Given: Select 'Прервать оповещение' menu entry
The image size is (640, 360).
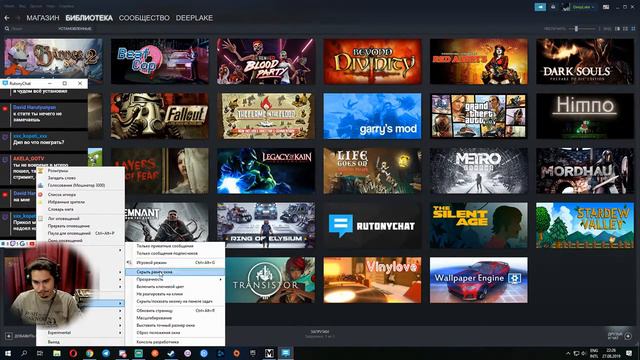Looking at the screenshot, I should click(80, 226).
